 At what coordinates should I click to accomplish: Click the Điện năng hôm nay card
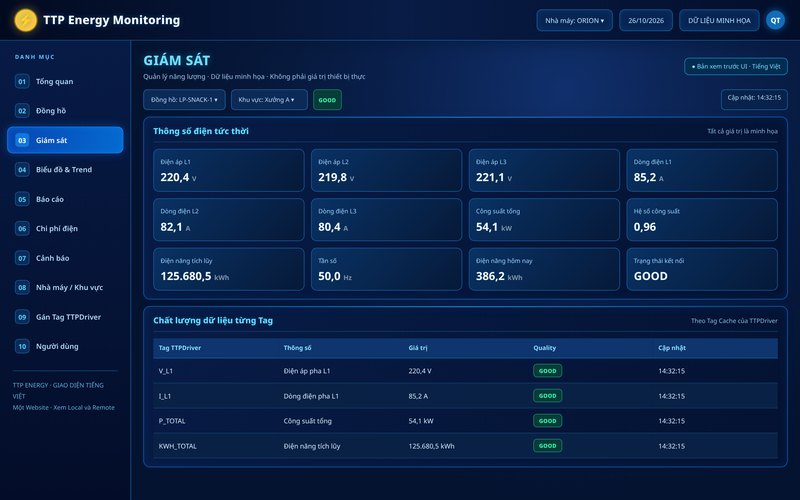[x=544, y=269]
